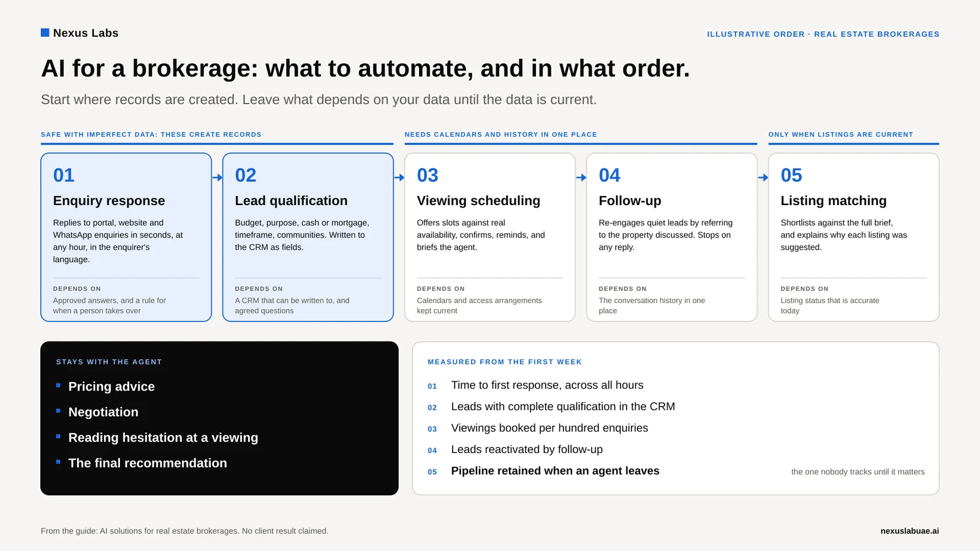Click the 'Needs calendars and history in one place' label
This screenshot has width=980, height=551.
pos(500,135)
